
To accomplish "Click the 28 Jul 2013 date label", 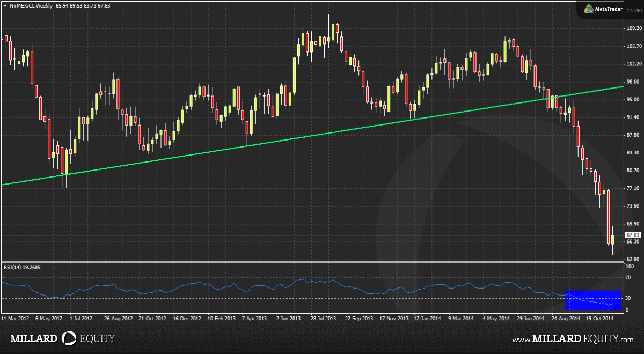I will [x=324, y=318].
